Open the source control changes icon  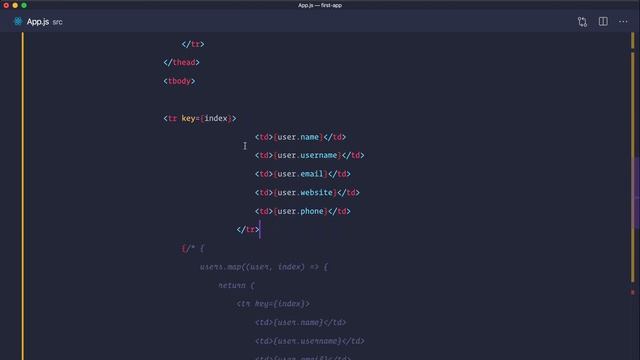pos(582,22)
